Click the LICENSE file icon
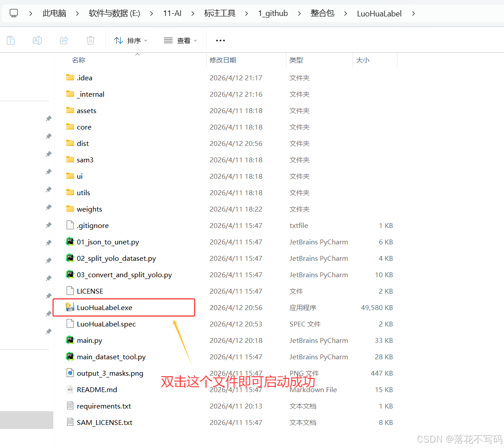This screenshot has height=448, width=504. coord(70,291)
